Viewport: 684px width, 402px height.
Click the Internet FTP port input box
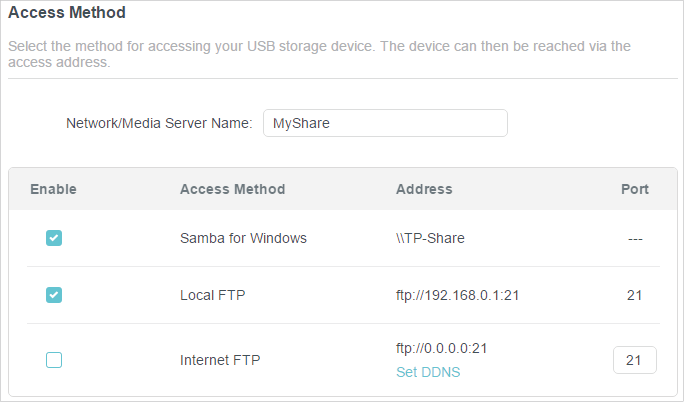635,360
